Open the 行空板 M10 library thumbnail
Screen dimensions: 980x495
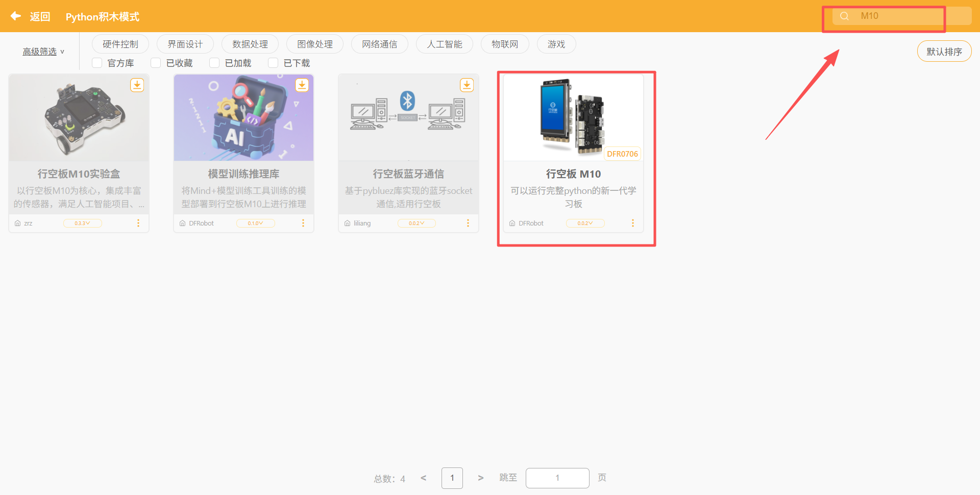click(573, 117)
